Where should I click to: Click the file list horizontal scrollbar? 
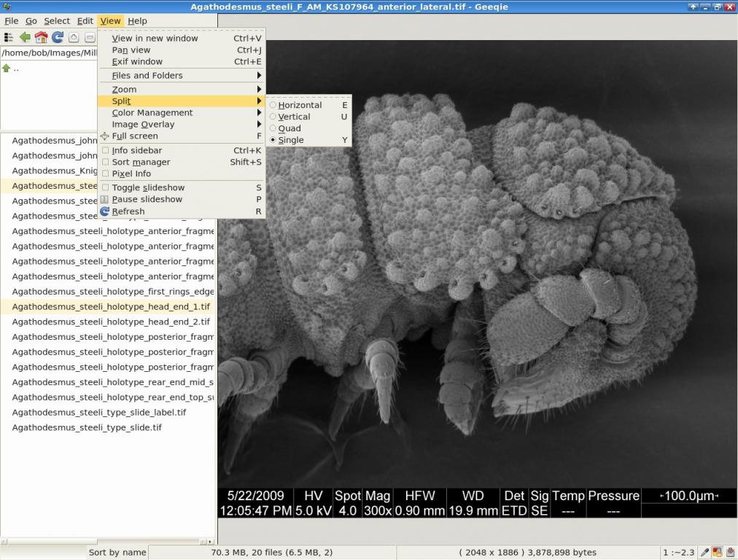[x=108, y=541]
